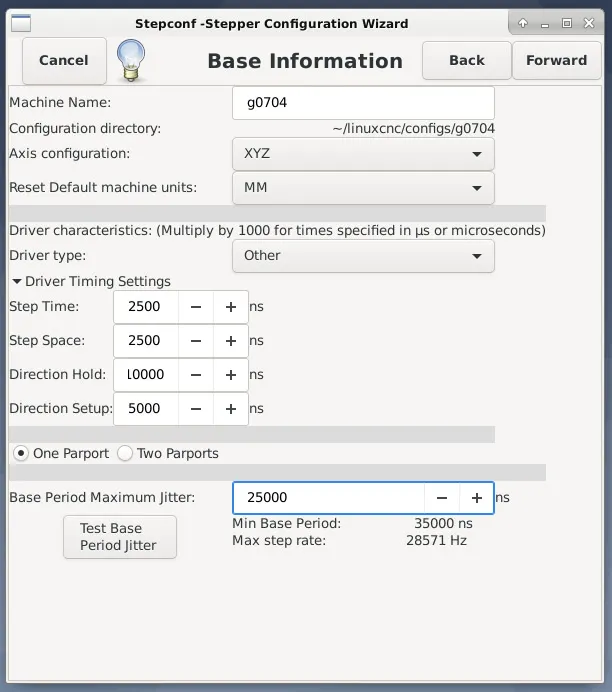
Task: Click the Forward button
Action: 556,60
